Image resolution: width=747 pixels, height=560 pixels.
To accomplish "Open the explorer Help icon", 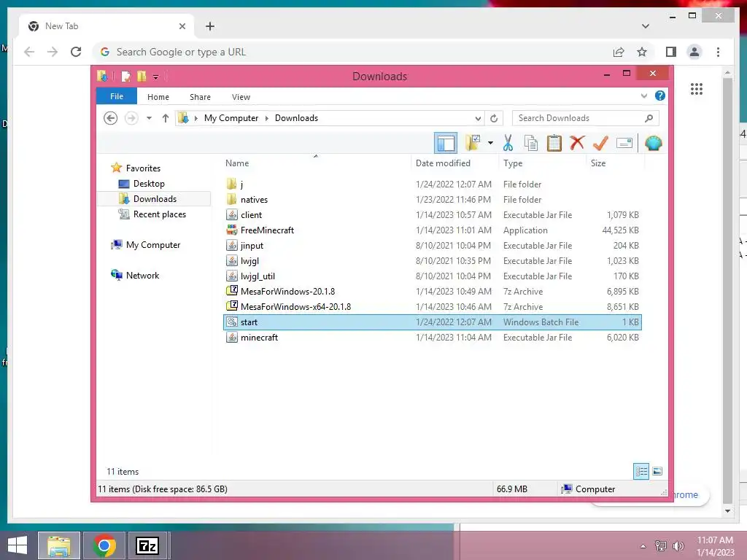I will point(659,96).
